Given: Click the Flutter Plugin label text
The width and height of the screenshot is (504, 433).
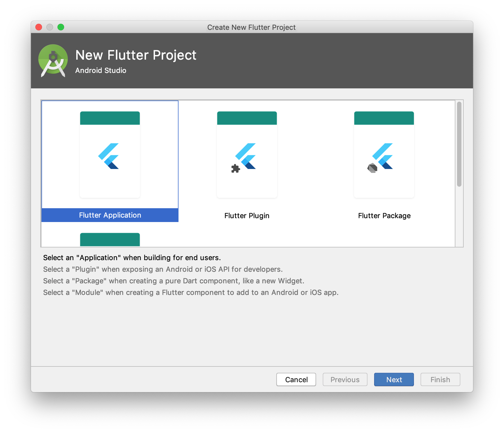Looking at the screenshot, I should 247,216.
